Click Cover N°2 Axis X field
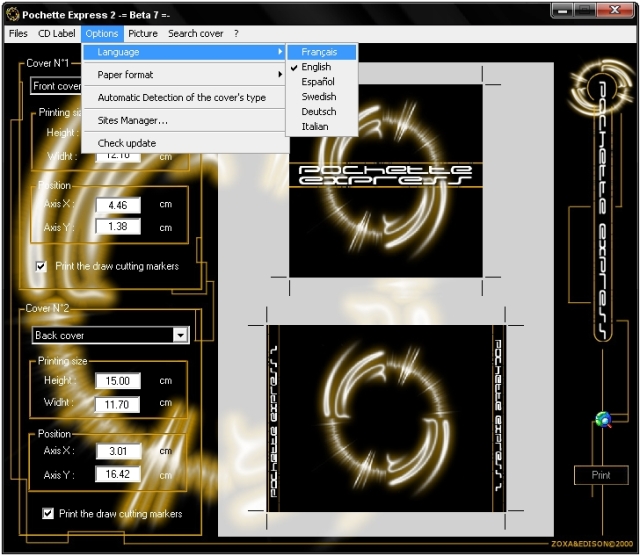640x556 pixels. 119,451
